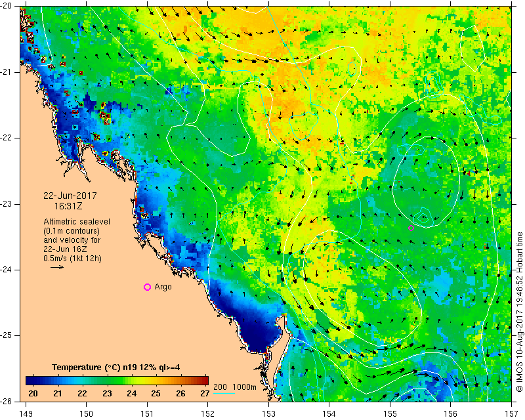Click the 'Temperature (°C) n19 12% ql>=4' title

[x=116, y=367]
